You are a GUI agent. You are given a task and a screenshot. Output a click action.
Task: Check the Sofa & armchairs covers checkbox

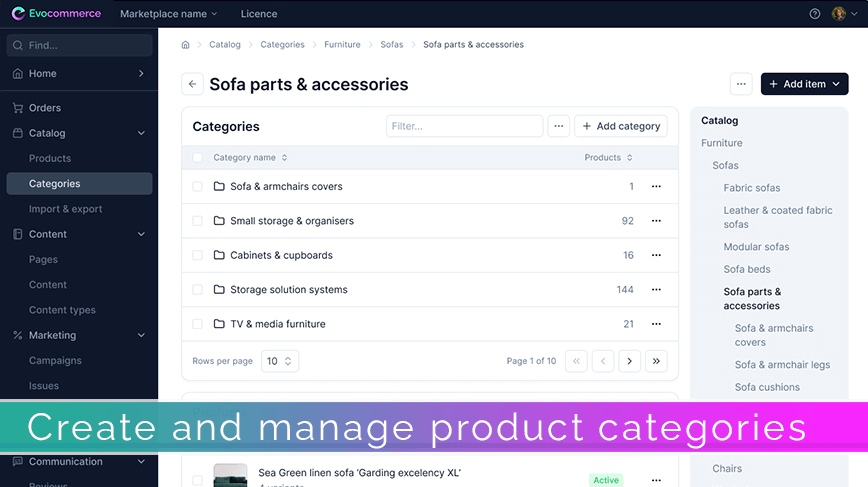pos(198,186)
